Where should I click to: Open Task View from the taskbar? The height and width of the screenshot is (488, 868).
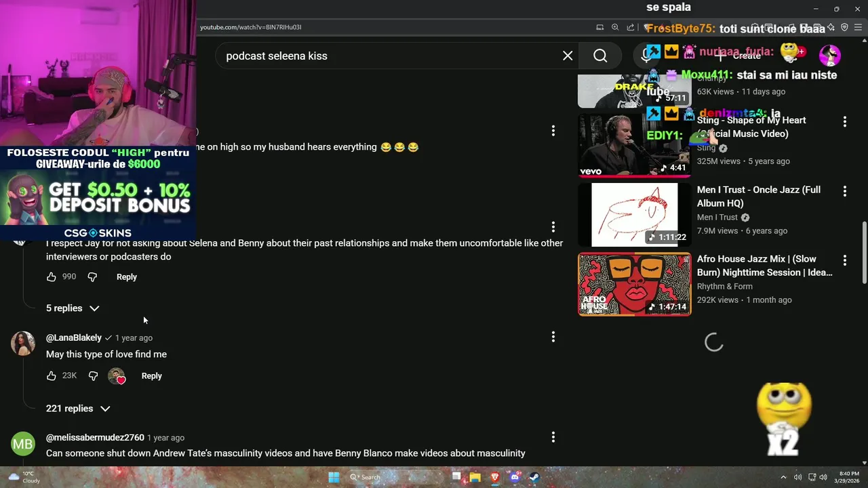coord(457,477)
